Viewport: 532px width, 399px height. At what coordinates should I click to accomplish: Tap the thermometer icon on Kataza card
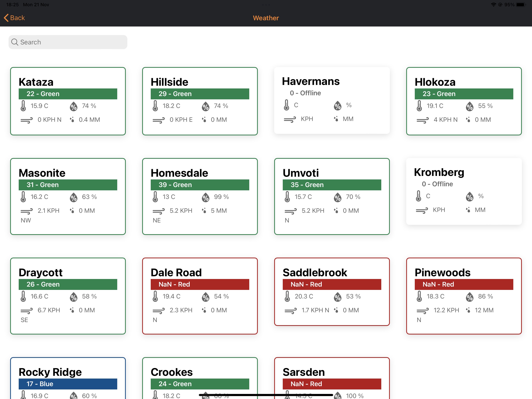pos(23,106)
